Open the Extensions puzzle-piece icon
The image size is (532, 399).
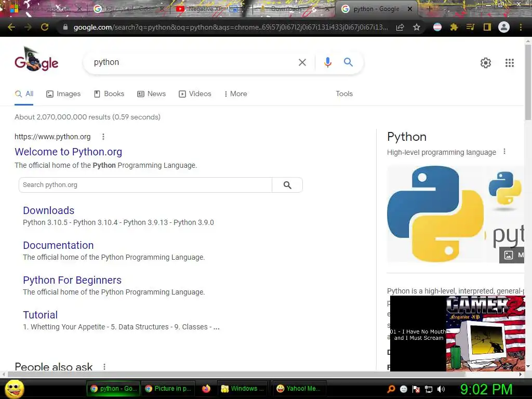pyautogui.click(x=454, y=27)
